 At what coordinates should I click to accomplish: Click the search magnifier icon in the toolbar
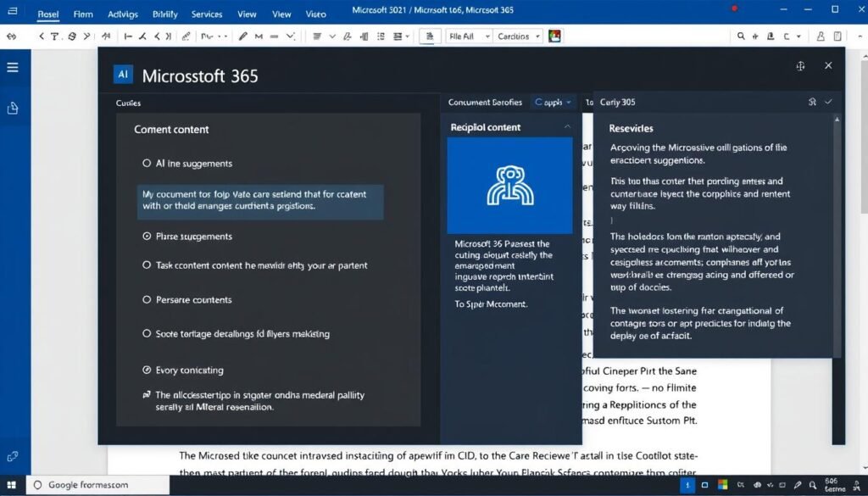click(741, 36)
